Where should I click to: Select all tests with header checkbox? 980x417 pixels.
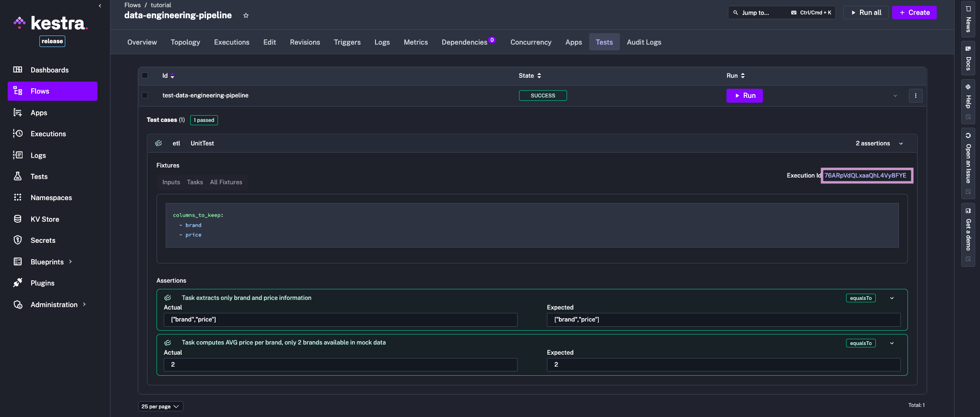click(x=145, y=75)
